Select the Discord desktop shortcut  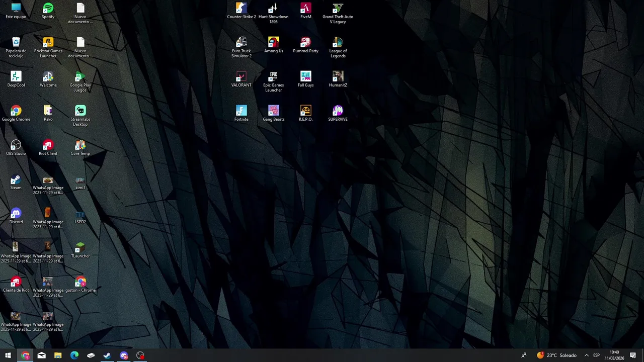click(16, 216)
